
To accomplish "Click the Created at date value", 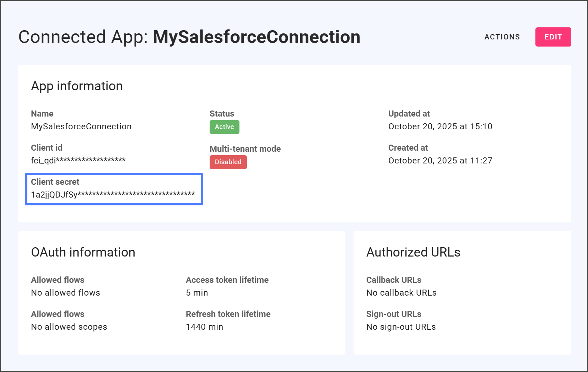I will pyautogui.click(x=440, y=161).
